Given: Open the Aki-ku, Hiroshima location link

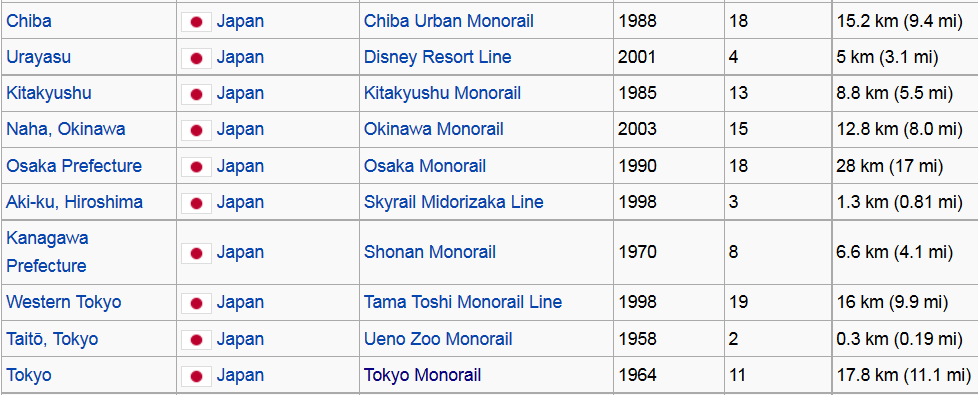Looking at the screenshot, I should tap(74, 202).
